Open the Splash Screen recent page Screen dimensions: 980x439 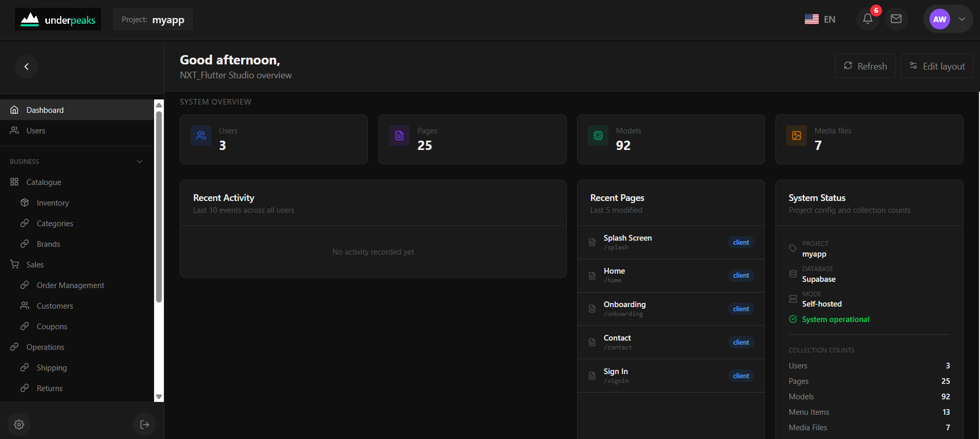click(x=671, y=242)
